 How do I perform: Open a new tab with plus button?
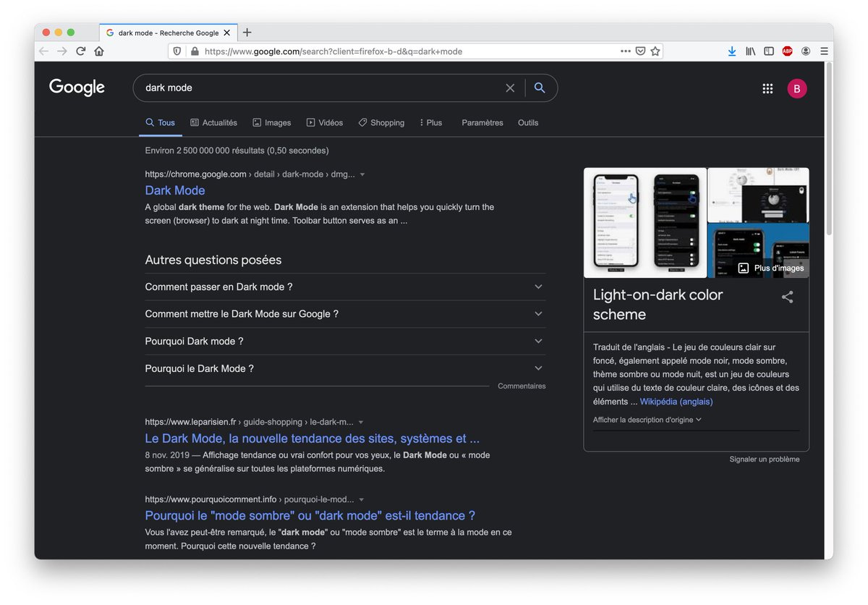point(247,33)
